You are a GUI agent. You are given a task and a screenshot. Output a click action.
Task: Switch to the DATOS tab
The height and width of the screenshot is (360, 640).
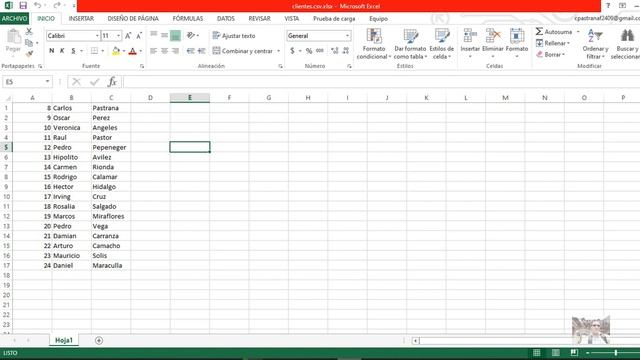226,18
